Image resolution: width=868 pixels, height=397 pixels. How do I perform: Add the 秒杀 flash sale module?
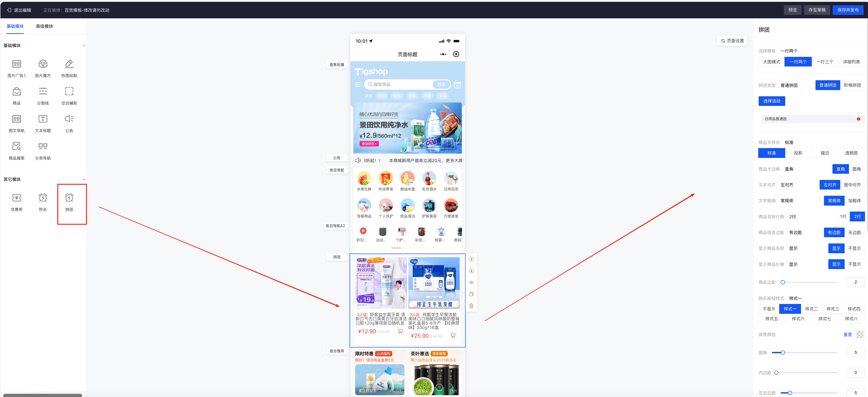point(43,201)
